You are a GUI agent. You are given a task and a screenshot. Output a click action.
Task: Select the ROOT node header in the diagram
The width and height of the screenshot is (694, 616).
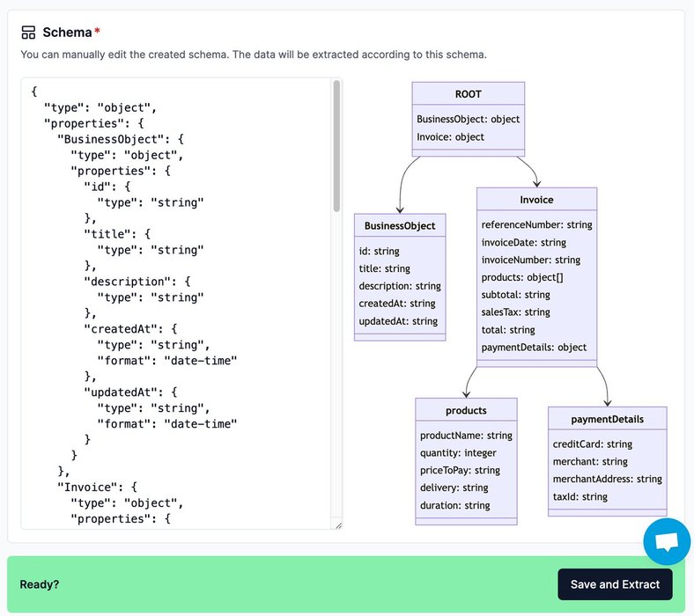click(x=468, y=94)
